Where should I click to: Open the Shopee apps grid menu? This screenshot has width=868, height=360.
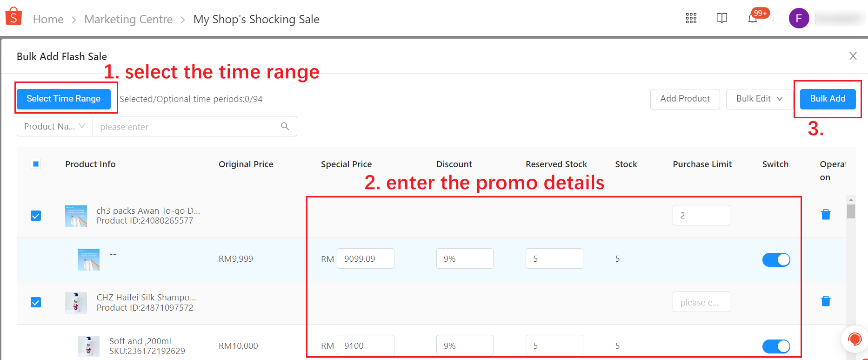691,18
